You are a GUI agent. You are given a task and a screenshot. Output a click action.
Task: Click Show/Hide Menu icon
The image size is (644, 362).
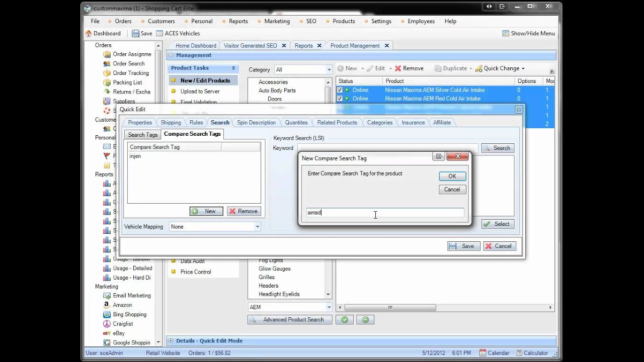click(506, 34)
